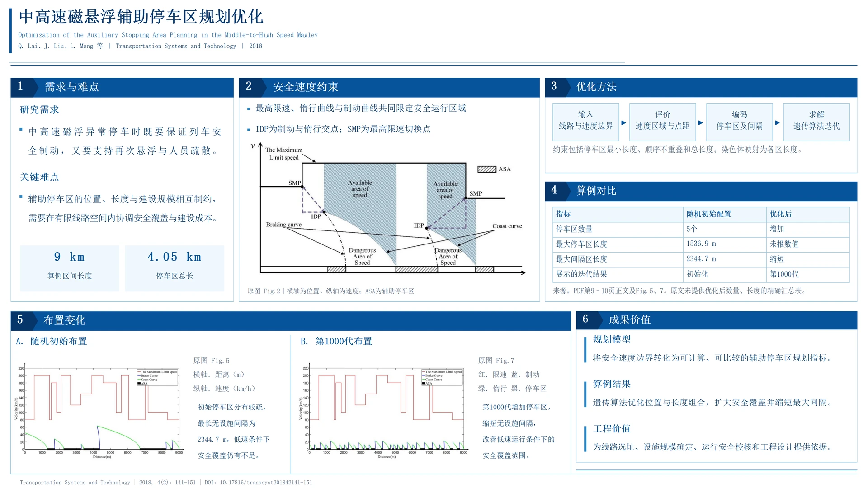Image resolution: width=868 pixels, height=488 pixels.
Task: Open section header 4 算例对比
Action: (x=701, y=191)
